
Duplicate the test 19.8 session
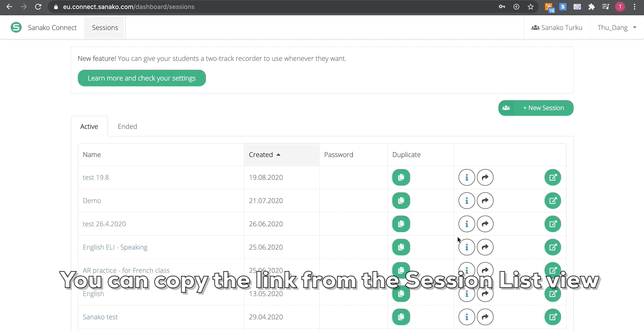[x=401, y=177]
